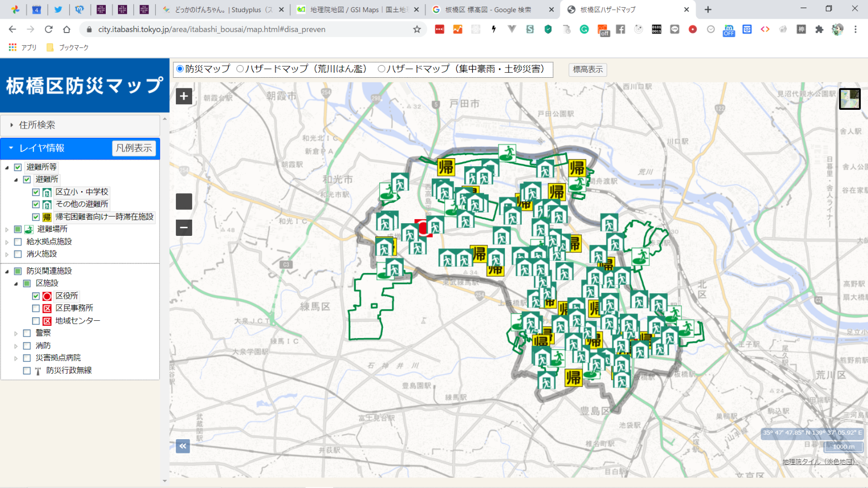Zoom out with the map minus button
Image resolution: width=868 pixels, height=488 pixels.
(x=184, y=227)
